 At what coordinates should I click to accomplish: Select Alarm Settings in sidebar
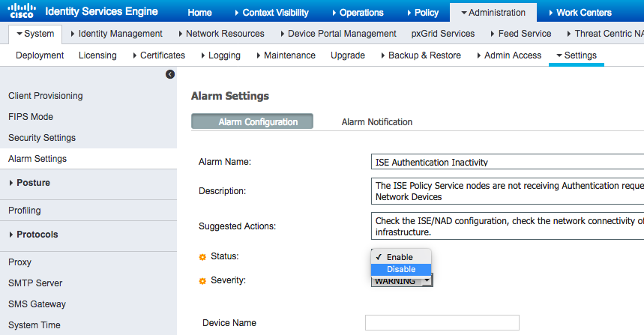88,158
